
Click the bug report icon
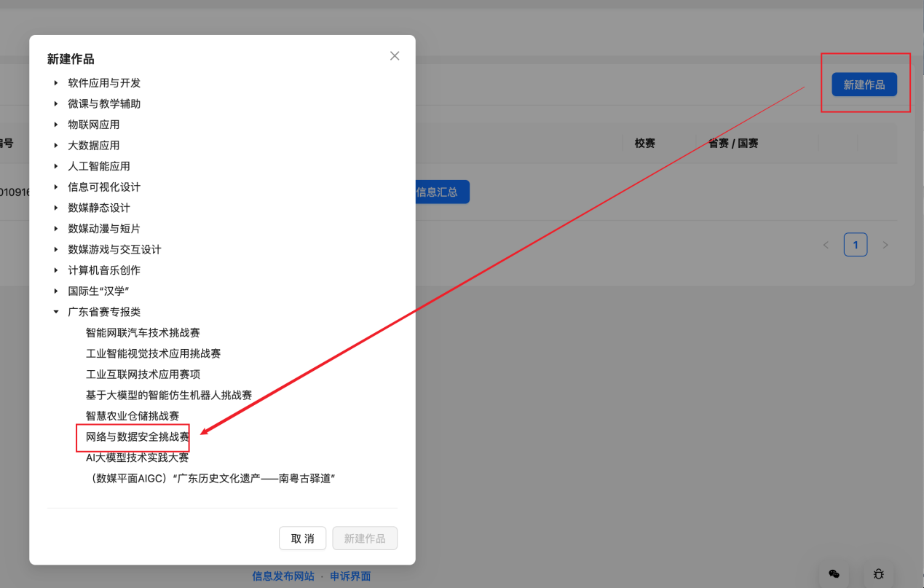pos(878,574)
